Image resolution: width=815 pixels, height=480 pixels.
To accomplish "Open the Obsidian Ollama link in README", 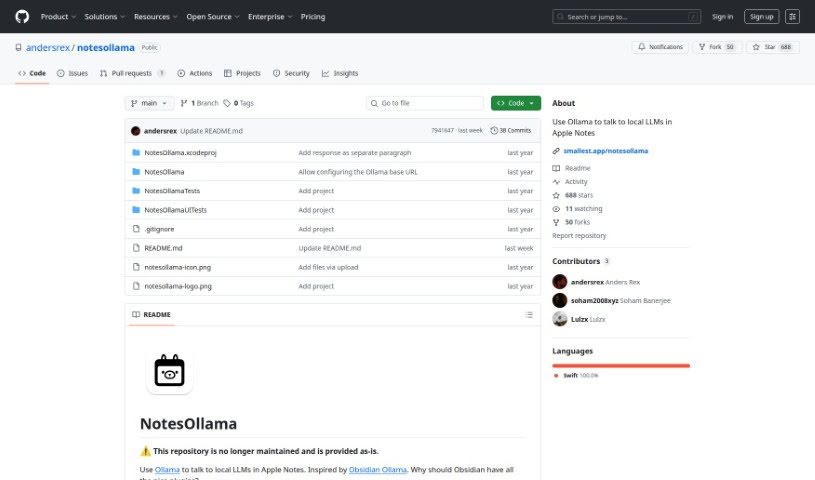I will (x=377, y=470).
